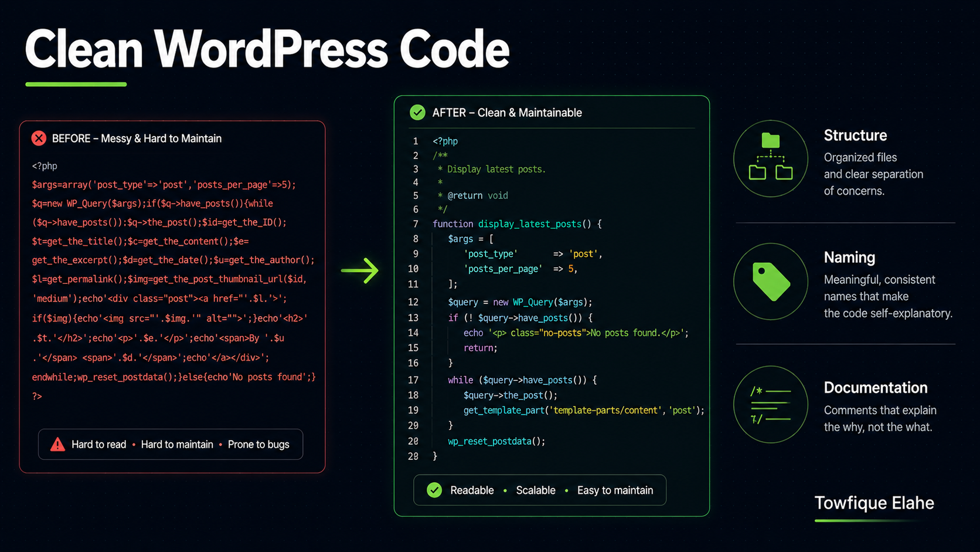Click the Structure folder tree icon

(770, 158)
